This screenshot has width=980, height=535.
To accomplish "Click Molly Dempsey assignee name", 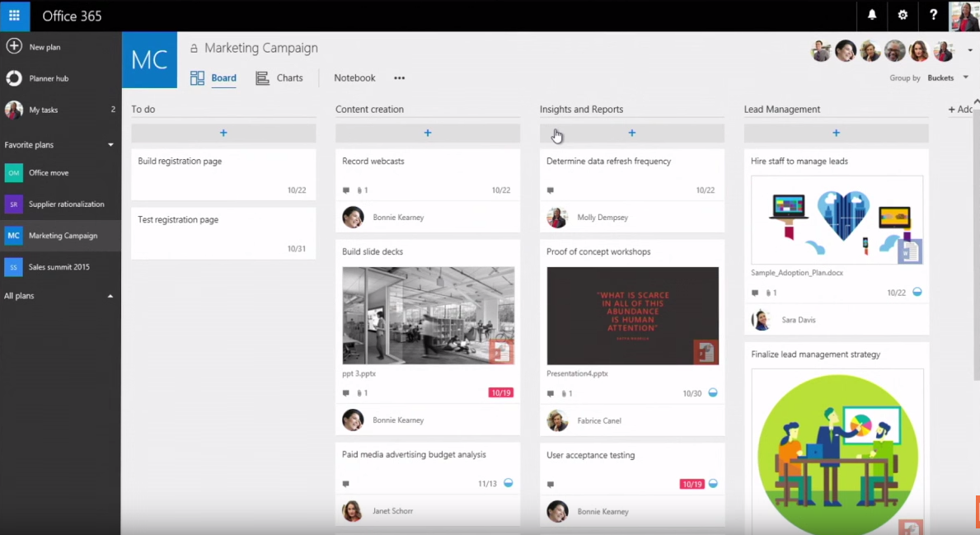I will 603,218.
